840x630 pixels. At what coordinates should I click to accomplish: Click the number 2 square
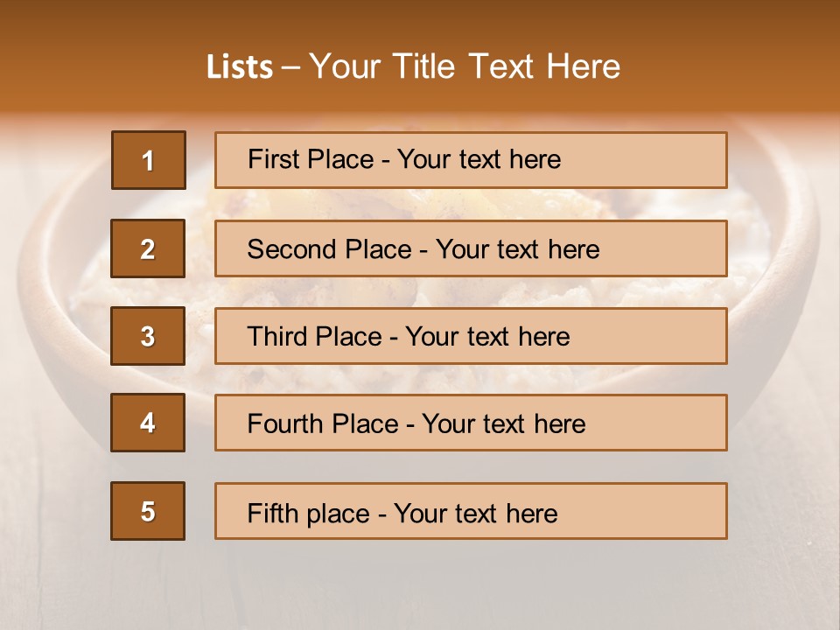coord(148,248)
